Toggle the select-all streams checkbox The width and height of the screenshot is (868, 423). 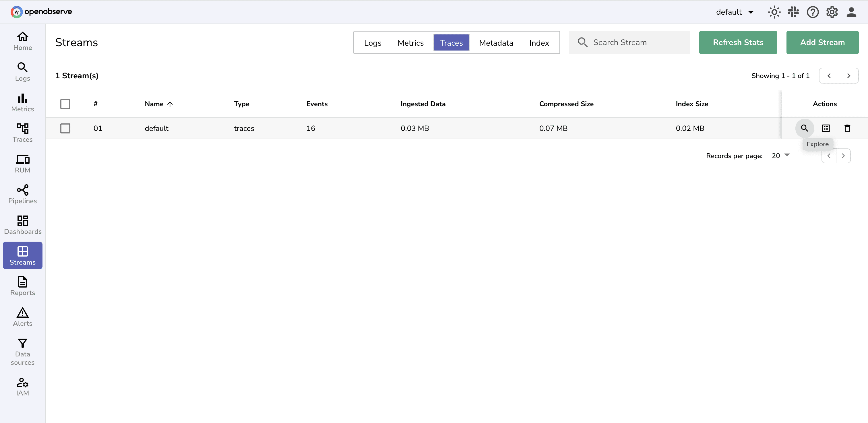point(65,104)
